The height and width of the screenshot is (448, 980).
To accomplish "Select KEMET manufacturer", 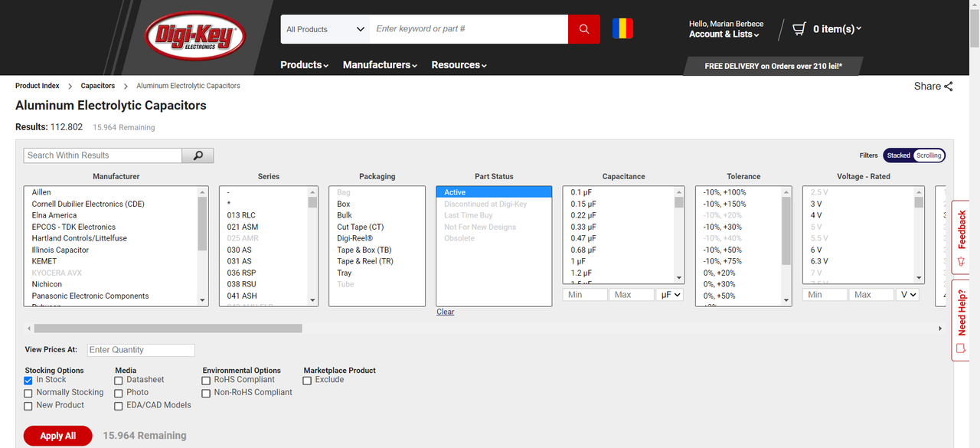I will click(110, 261).
